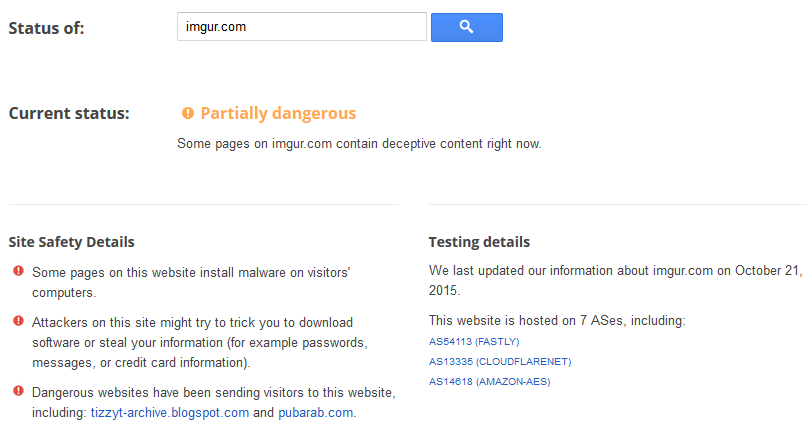Click the Site Safety Details heading
This screenshot has height=434, width=807.
(x=71, y=242)
